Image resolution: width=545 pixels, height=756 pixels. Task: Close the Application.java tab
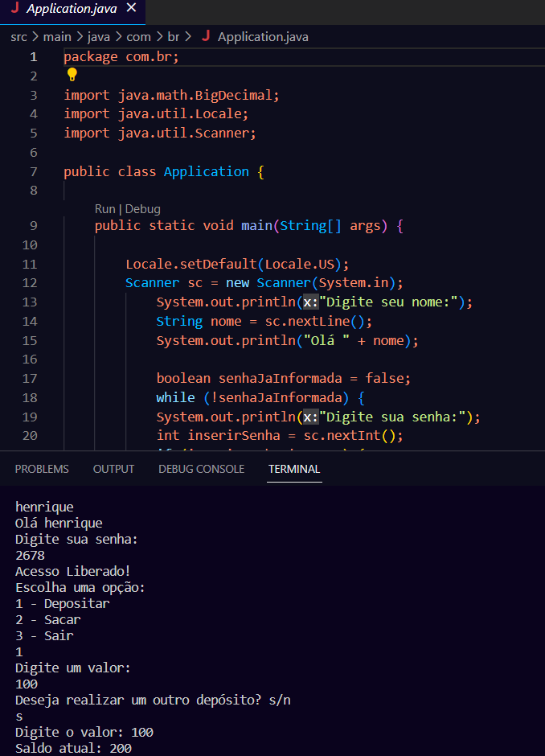tap(132, 9)
